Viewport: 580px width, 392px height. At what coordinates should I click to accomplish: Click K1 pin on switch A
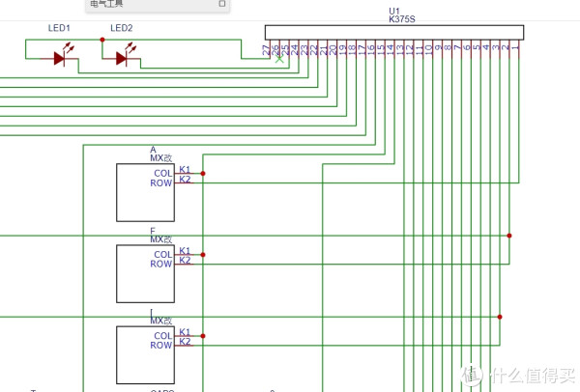185,170
